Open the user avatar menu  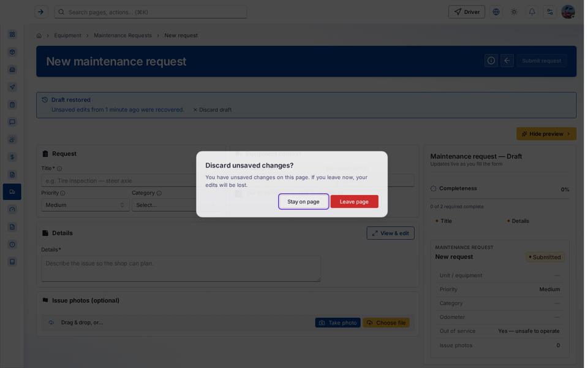pyautogui.click(x=568, y=12)
